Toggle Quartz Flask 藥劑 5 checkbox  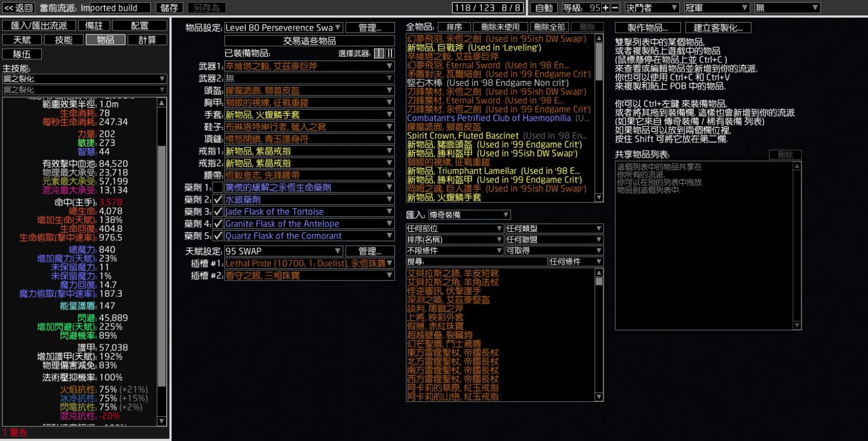click(x=218, y=236)
